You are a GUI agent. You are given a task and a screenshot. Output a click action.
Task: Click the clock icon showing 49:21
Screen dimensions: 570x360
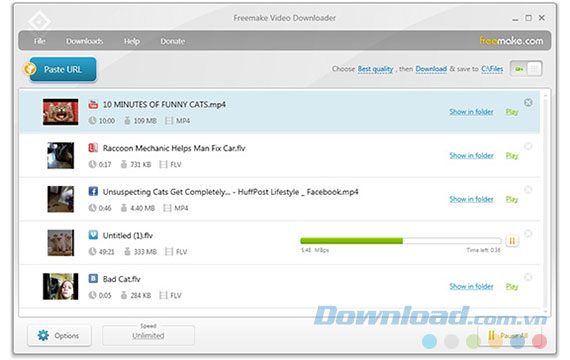tap(92, 252)
